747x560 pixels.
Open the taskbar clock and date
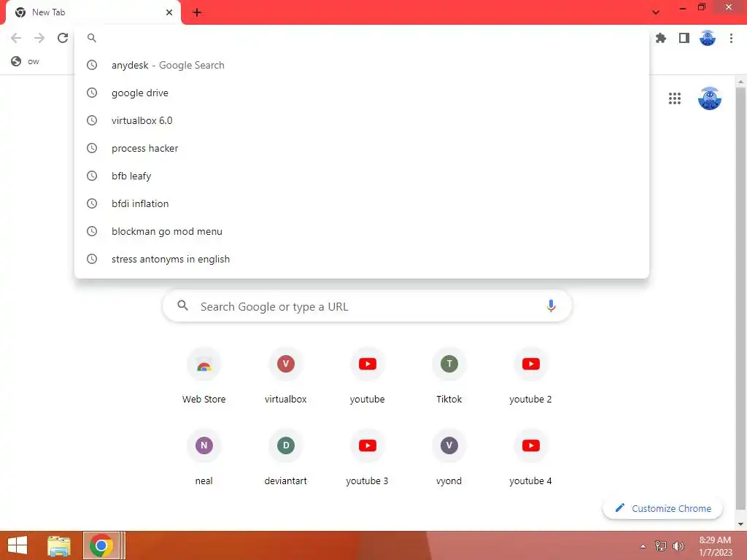point(715,546)
